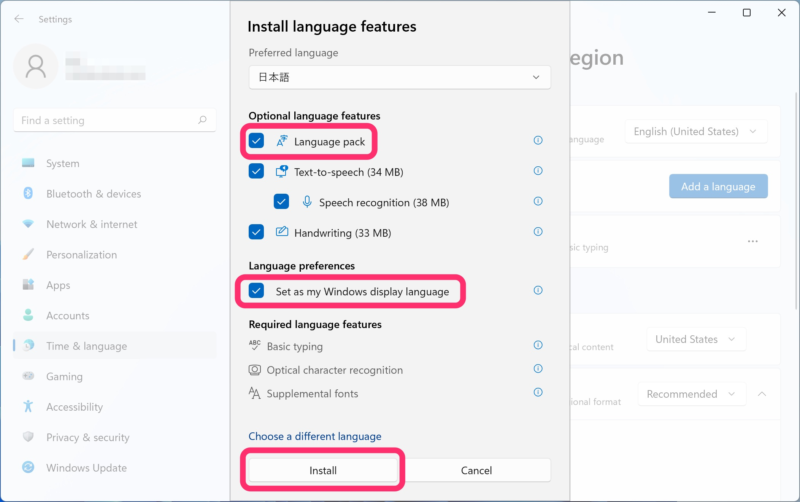
Task: Open Bluetooth & devices settings
Action: point(115,194)
